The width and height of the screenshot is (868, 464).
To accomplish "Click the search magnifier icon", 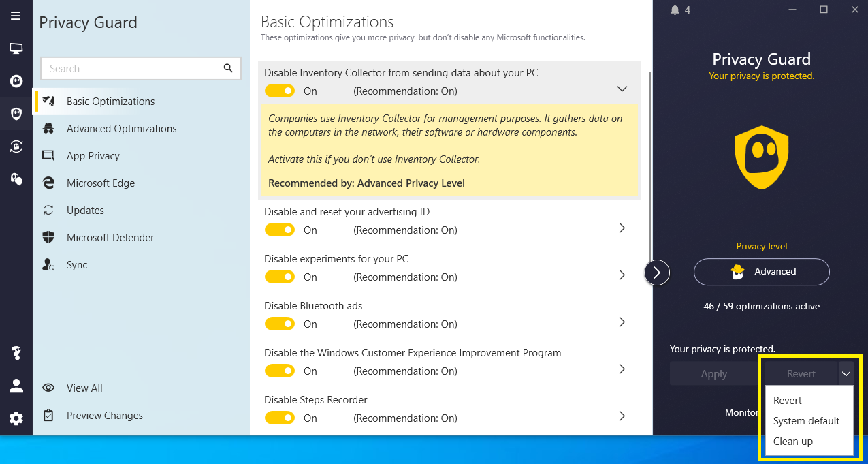I will [228, 68].
